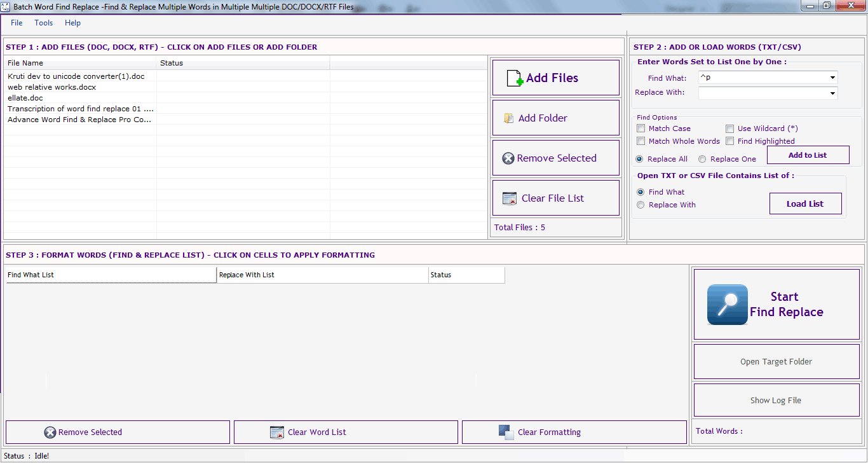Click the Clear Formatting icon

tap(506, 432)
